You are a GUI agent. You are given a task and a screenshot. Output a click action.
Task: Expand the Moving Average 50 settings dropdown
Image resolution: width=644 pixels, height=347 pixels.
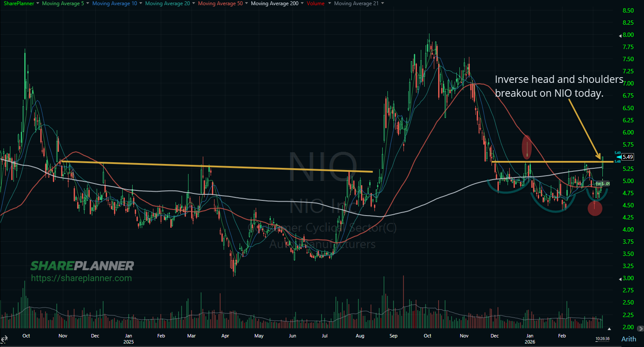(246, 3)
